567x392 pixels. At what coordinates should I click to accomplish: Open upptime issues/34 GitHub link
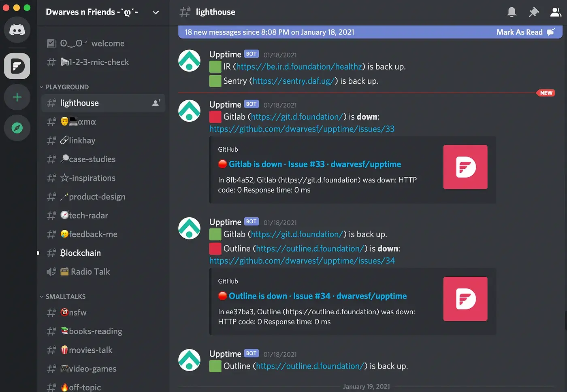coord(302,261)
